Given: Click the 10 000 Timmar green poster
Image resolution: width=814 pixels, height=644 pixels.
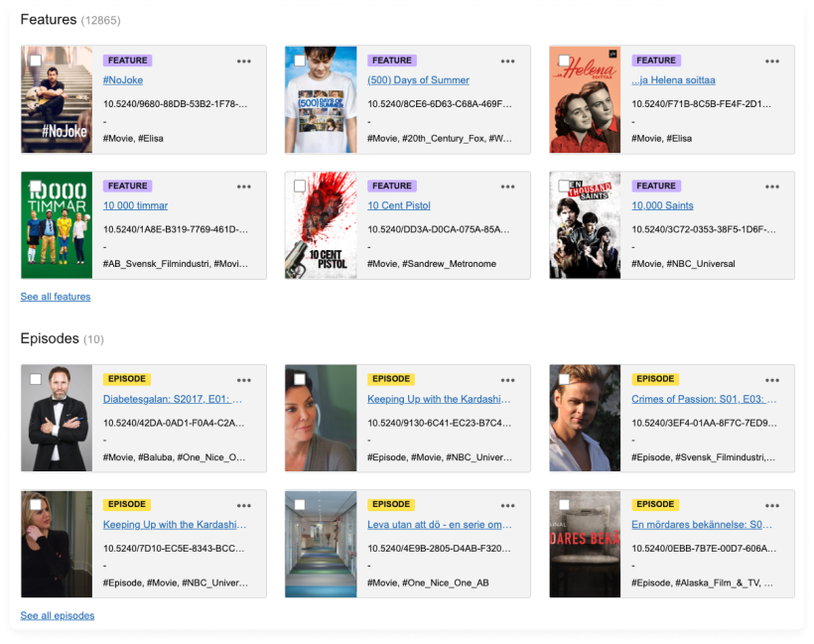Looking at the screenshot, I should click(57, 225).
